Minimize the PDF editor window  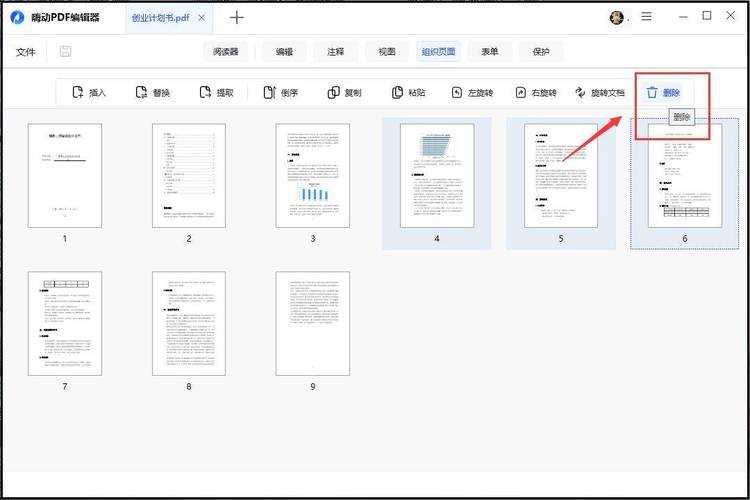(x=683, y=17)
